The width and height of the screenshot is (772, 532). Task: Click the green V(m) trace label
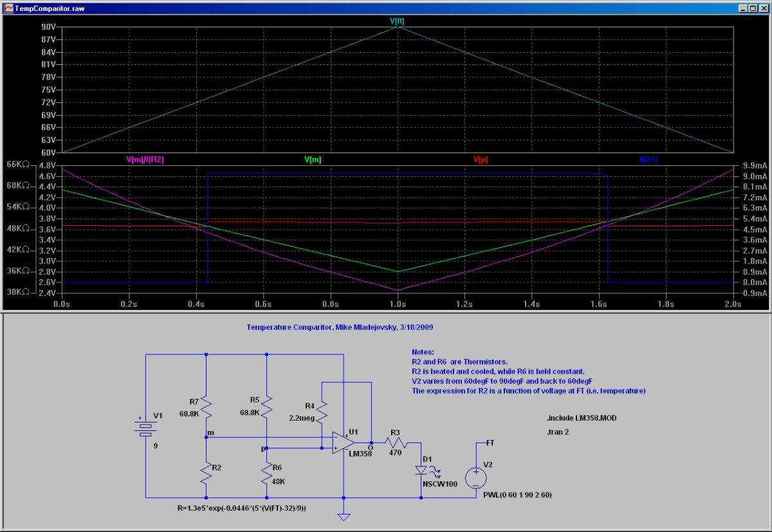[313, 159]
